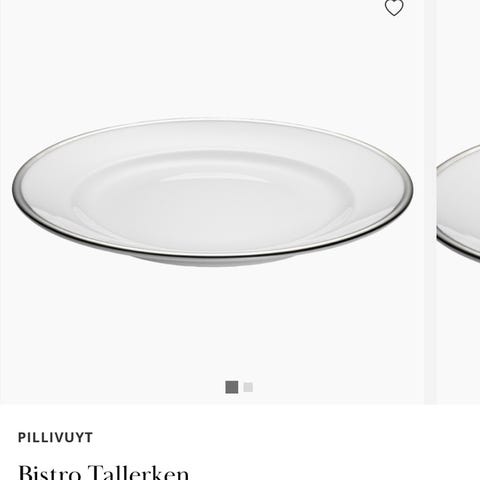Toggle the wishlist heart for this product
Viewport: 480px width, 480px height.
click(x=394, y=8)
